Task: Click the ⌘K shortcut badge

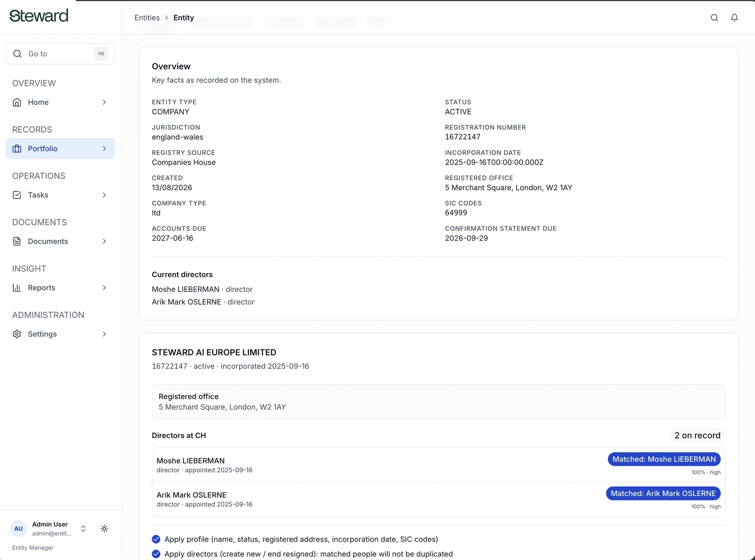Action: [101, 54]
